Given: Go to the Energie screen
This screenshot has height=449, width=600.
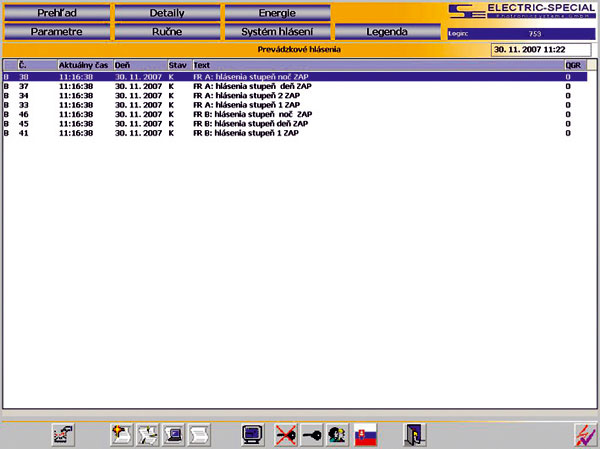Looking at the screenshot, I should 276,13.
